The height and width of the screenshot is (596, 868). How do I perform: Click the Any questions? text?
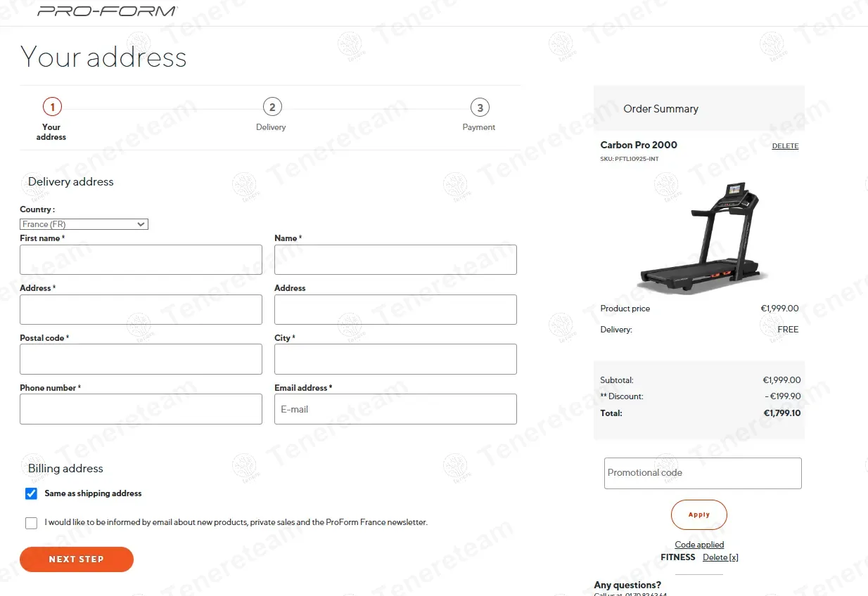click(x=627, y=585)
